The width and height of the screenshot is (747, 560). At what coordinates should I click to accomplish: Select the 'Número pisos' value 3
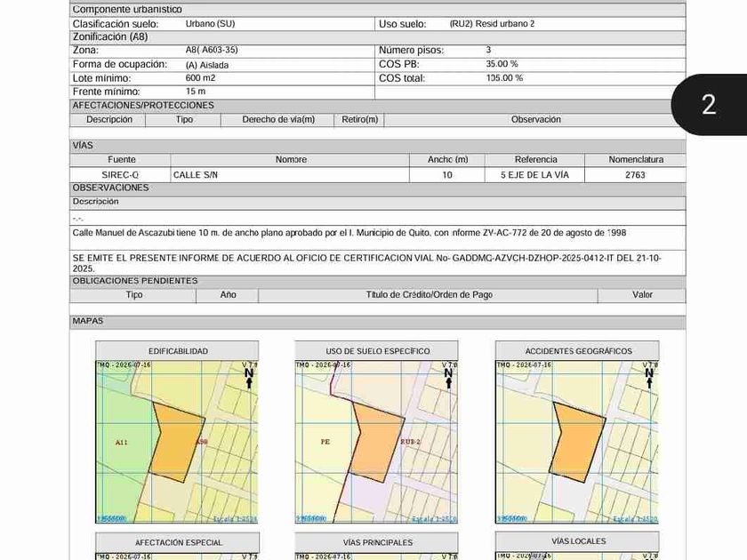coord(488,50)
